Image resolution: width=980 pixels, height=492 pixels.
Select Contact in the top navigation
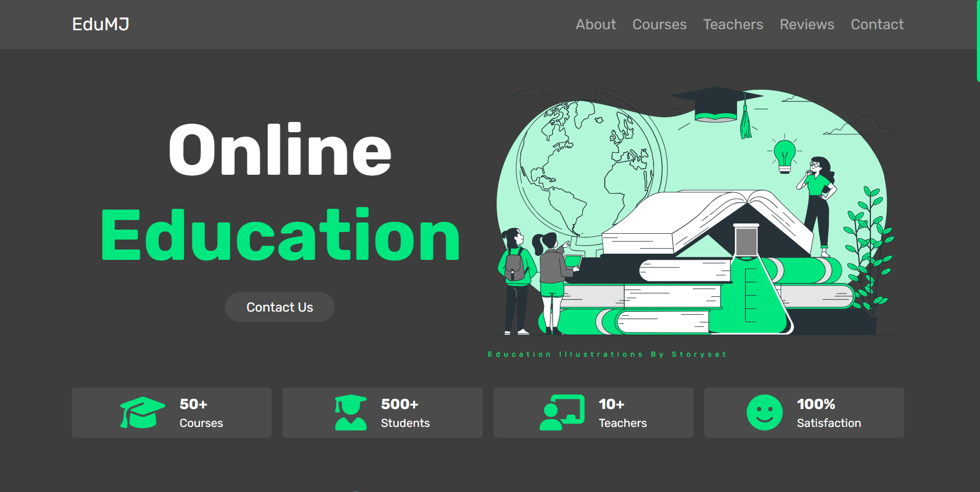pos(877,25)
